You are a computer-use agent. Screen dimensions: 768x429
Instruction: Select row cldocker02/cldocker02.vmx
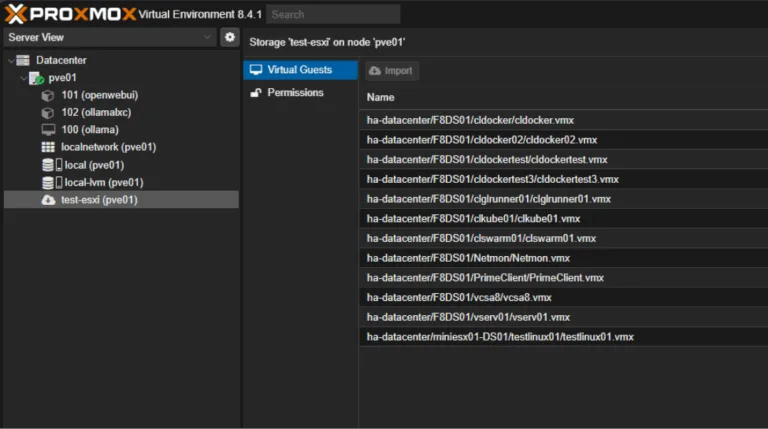click(564, 140)
